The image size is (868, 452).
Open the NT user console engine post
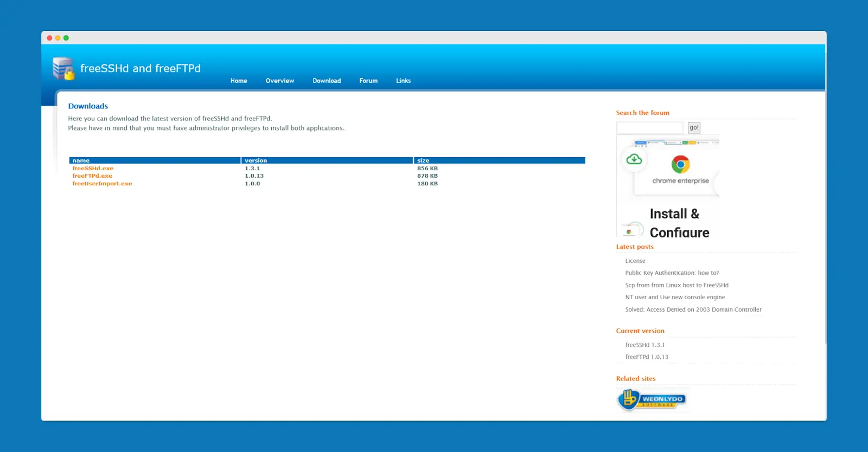pyautogui.click(x=675, y=297)
